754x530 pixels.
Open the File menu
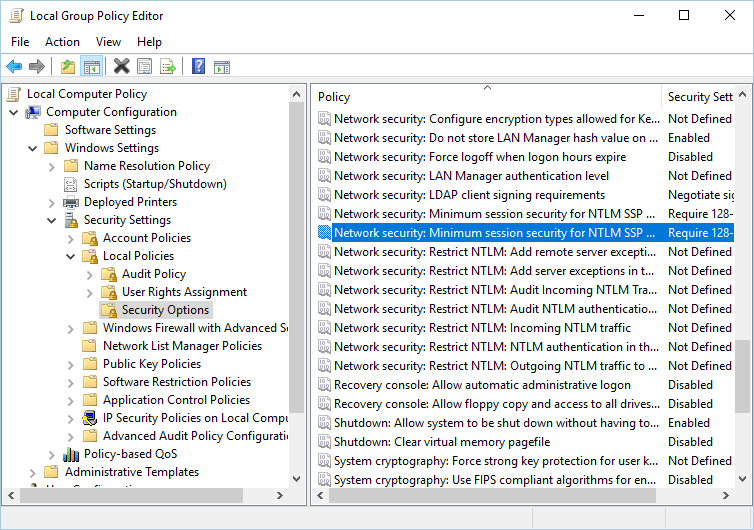(20, 42)
